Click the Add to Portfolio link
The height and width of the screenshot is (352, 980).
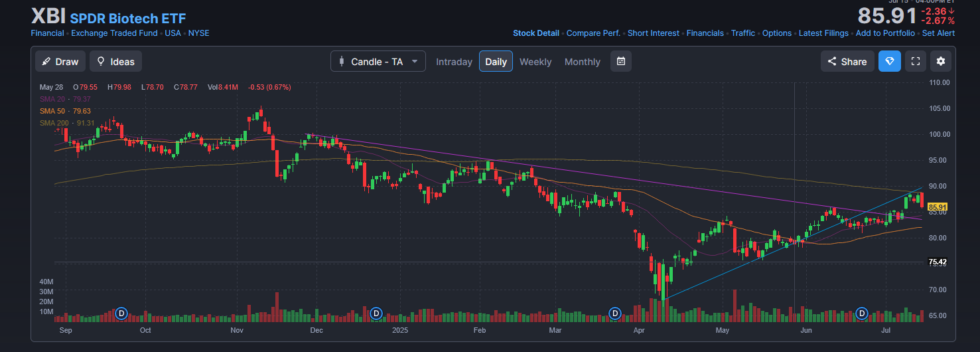884,33
